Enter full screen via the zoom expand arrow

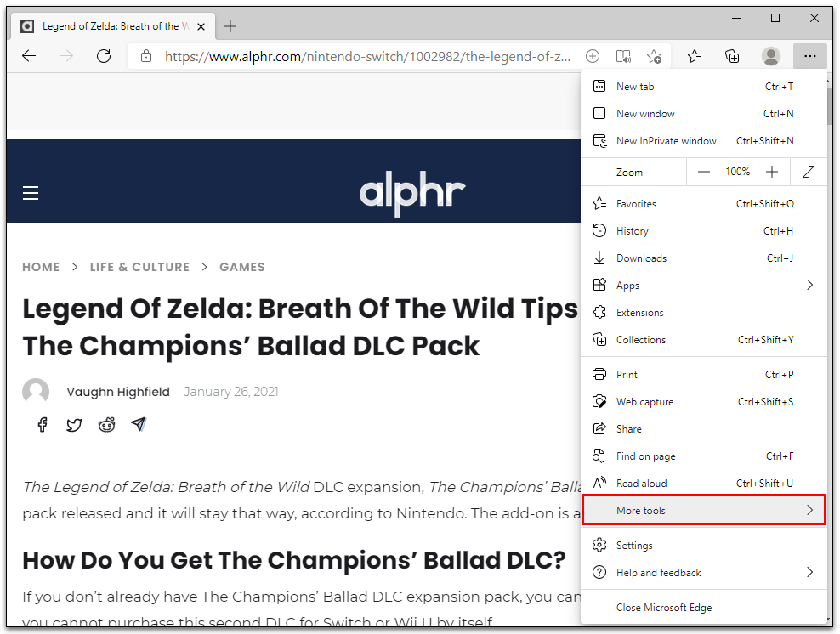point(809,172)
